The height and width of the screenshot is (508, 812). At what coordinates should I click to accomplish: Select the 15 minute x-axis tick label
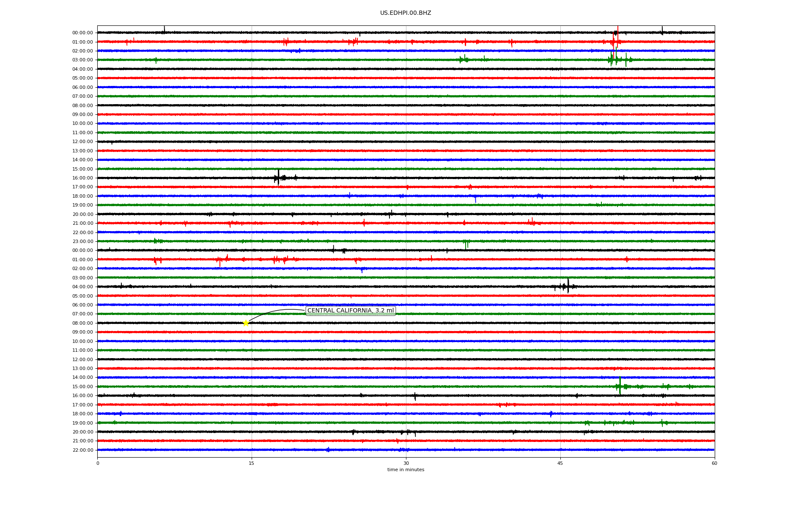pyautogui.click(x=252, y=463)
